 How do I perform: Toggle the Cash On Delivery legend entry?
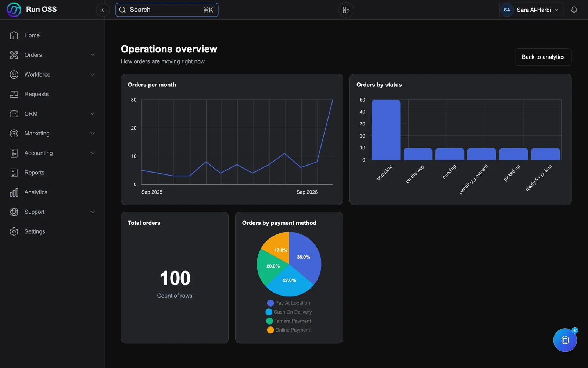[288, 312]
